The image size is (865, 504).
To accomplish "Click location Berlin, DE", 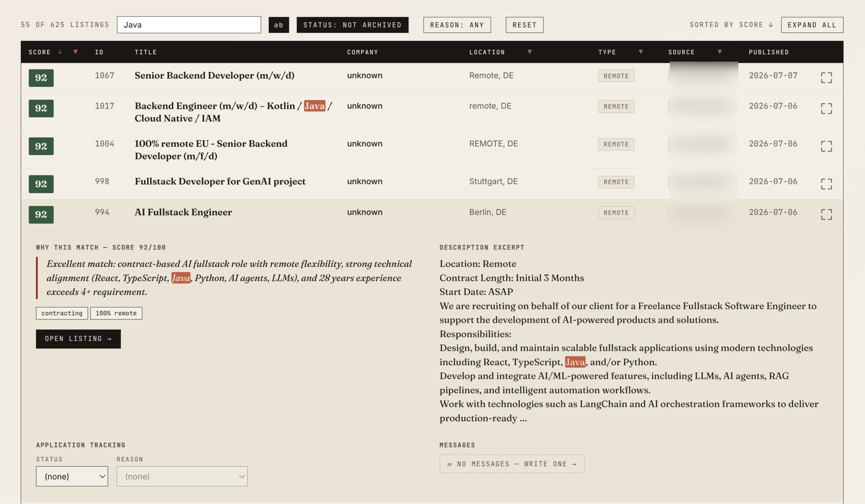I will coord(488,212).
